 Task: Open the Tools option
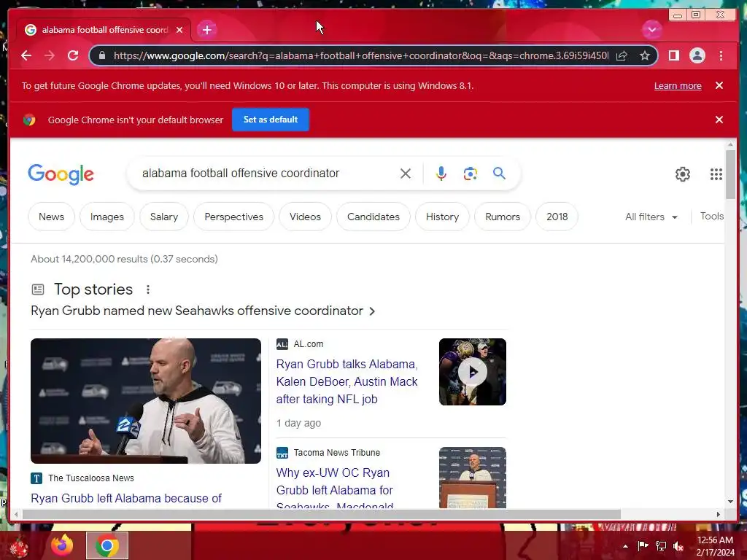[x=711, y=216]
